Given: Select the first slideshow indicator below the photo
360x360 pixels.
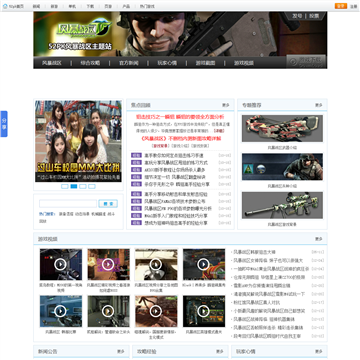Looking at the screenshot, I should 65,186.
